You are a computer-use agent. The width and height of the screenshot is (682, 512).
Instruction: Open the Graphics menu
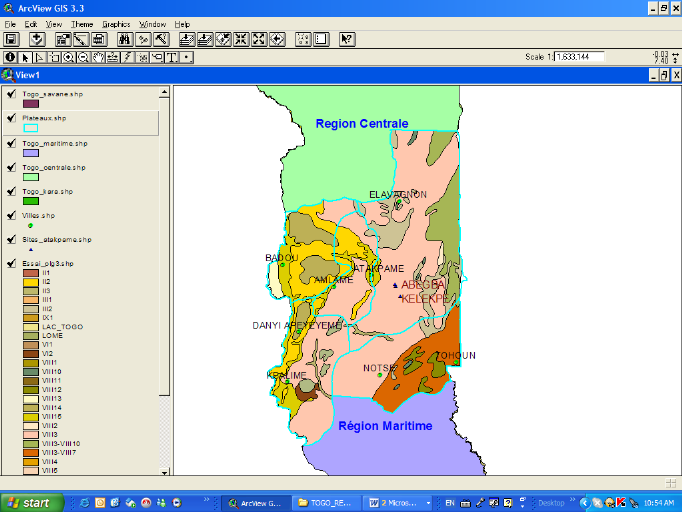click(x=115, y=23)
